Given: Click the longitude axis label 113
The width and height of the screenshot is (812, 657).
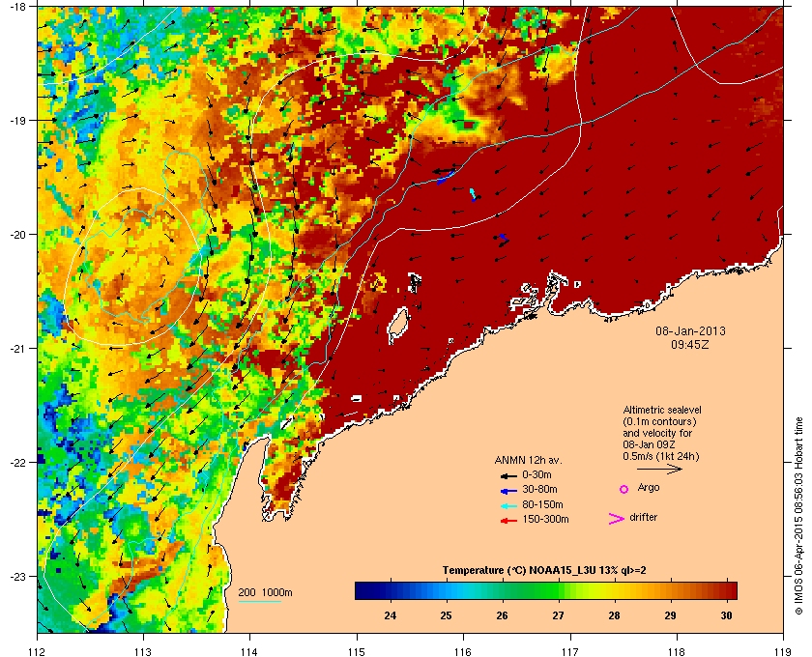Looking at the screenshot, I should click(x=143, y=651).
